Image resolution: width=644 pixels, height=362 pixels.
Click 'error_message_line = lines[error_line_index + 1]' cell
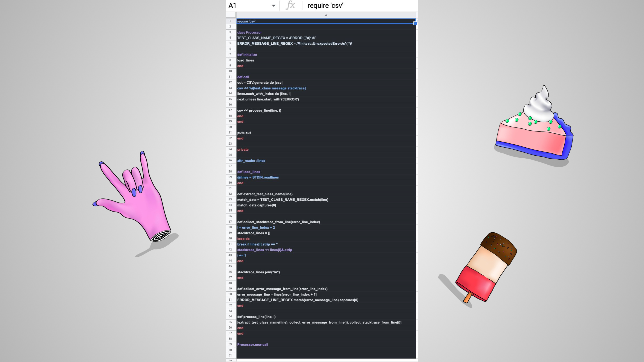click(326, 294)
